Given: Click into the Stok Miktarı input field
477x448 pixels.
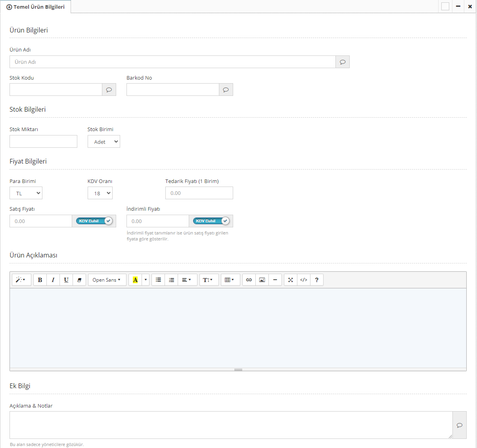Looking at the screenshot, I should pos(43,141).
